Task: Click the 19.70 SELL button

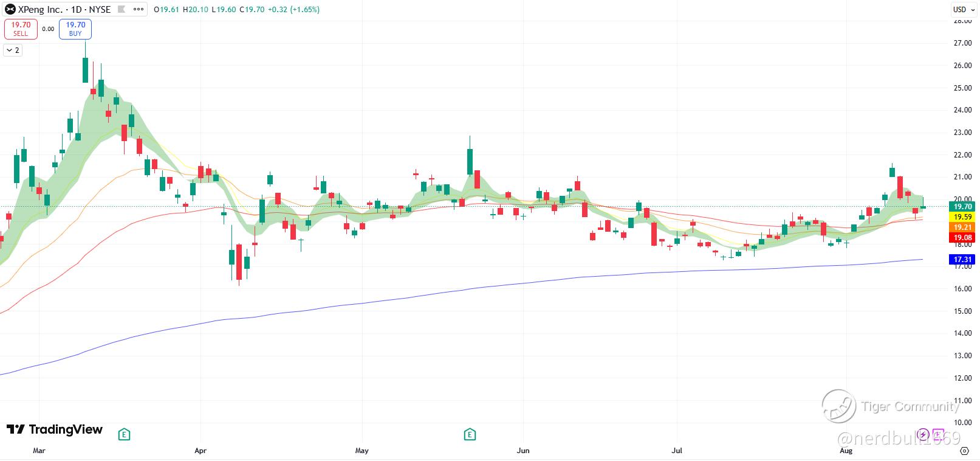Action: pos(21,29)
